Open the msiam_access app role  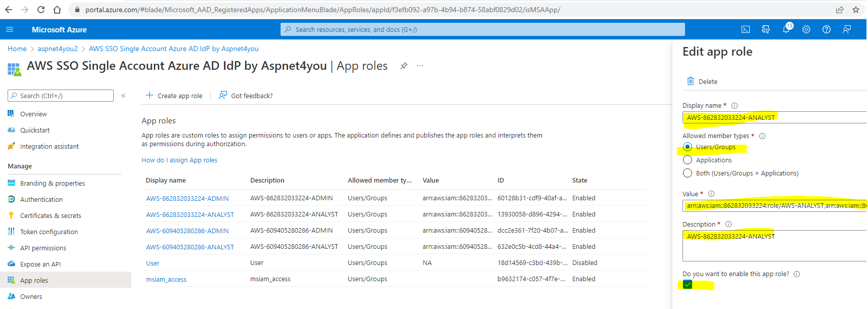(x=166, y=280)
